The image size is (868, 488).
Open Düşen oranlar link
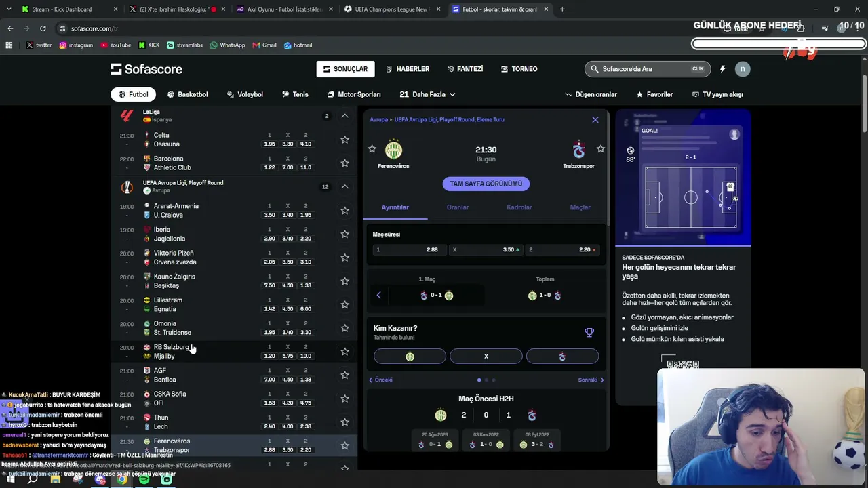(x=591, y=94)
